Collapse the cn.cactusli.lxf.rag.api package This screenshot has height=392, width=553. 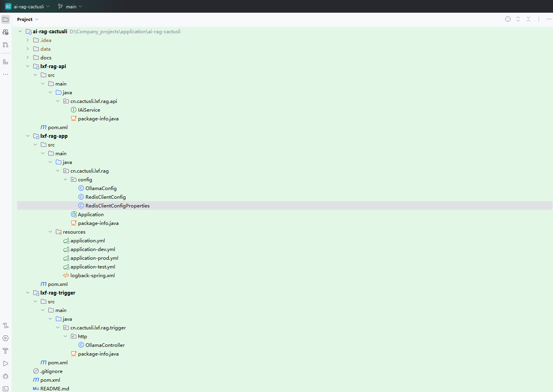(x=58, y=101)
